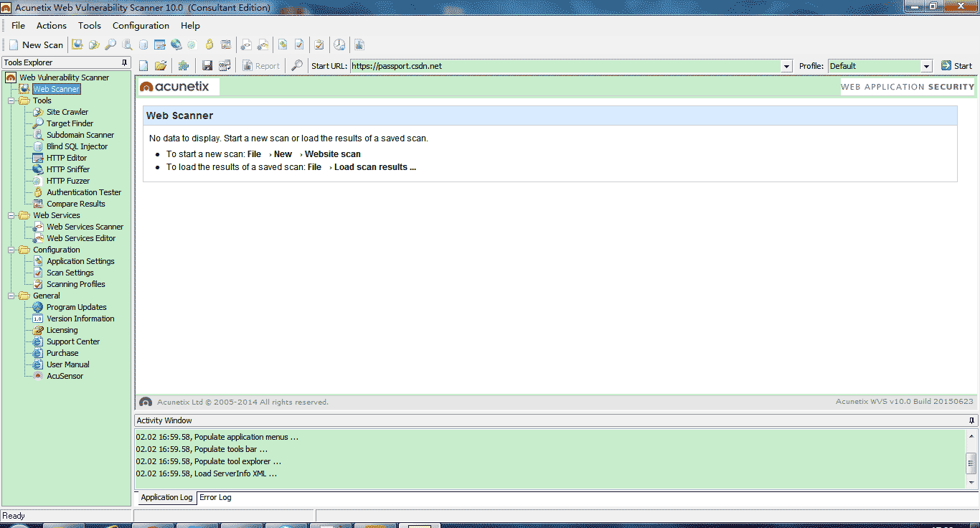Select Version Information tree item
Viewport: 980px width, 528px height.
point(80,319)
